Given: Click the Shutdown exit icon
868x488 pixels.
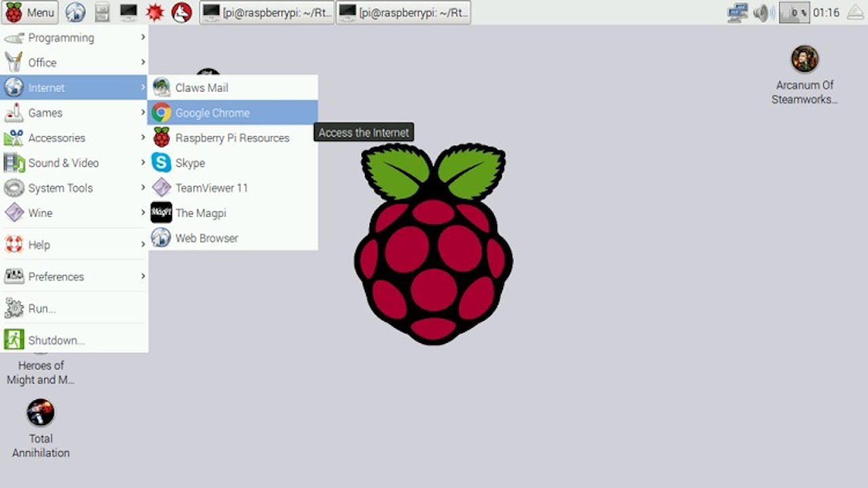Looking at the screenshot, I should tap(14, 339).
